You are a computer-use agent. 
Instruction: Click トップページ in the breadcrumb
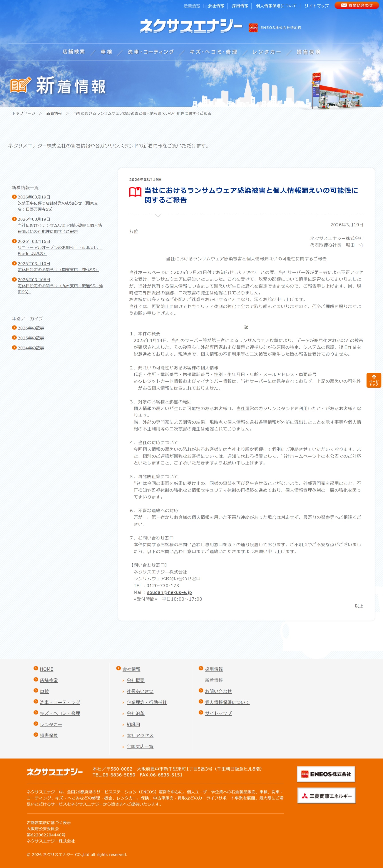(23, 113)
